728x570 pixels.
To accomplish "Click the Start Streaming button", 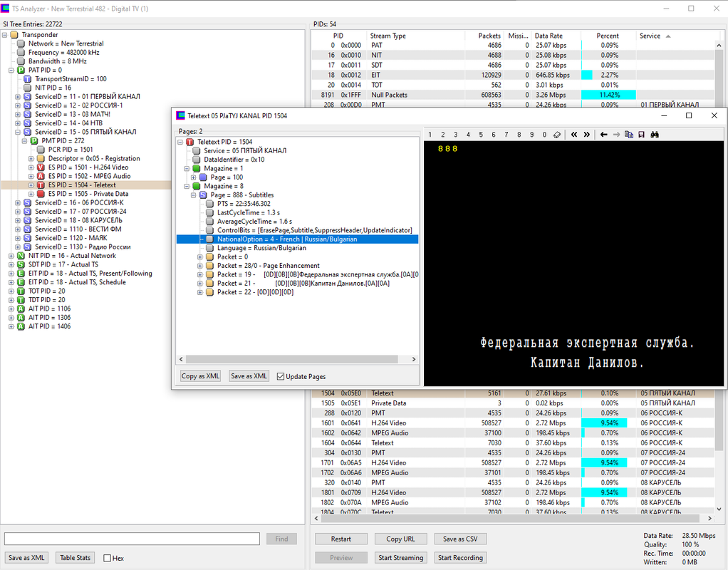I will coord(400,557).
